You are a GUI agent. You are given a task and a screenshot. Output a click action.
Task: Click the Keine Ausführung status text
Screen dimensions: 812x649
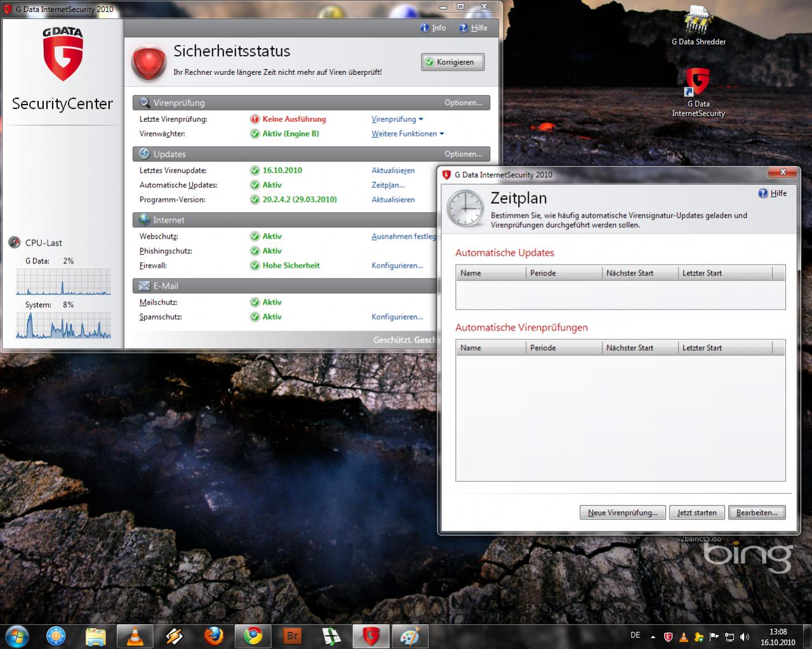click(294, 119)
